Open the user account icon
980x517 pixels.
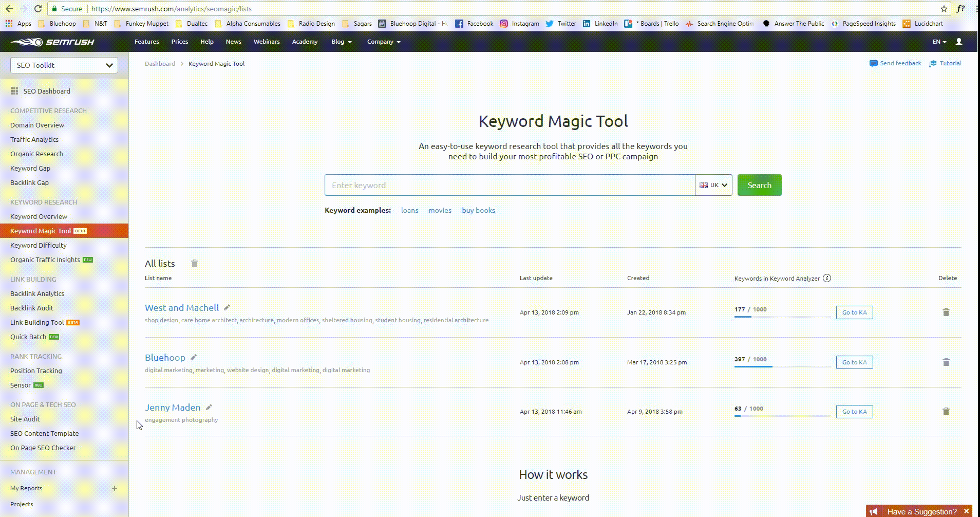pos(958,42)
